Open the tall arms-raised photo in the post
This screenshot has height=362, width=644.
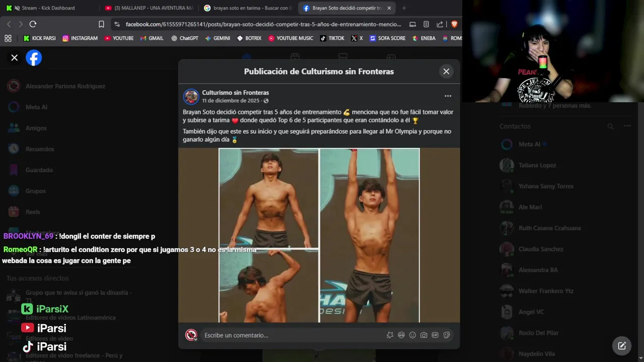370,235
